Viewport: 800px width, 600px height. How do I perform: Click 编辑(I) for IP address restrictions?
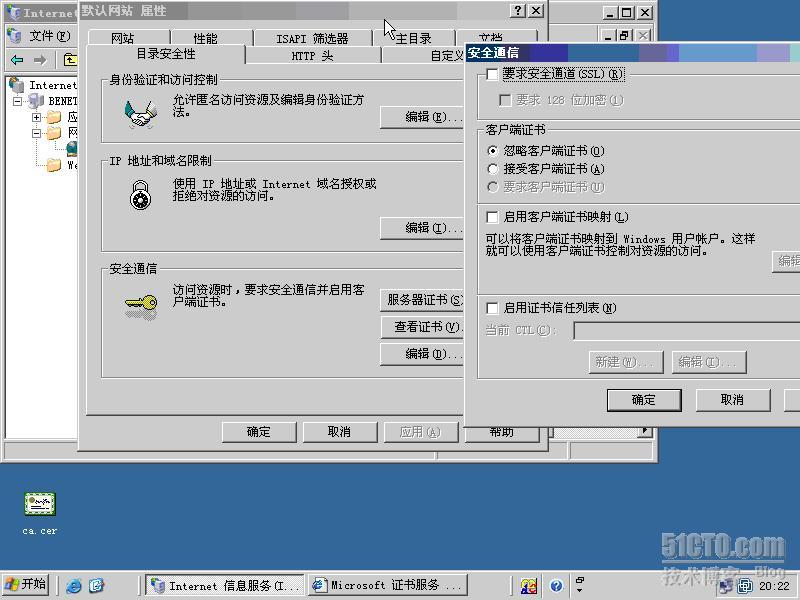click(x=421, y=228)
